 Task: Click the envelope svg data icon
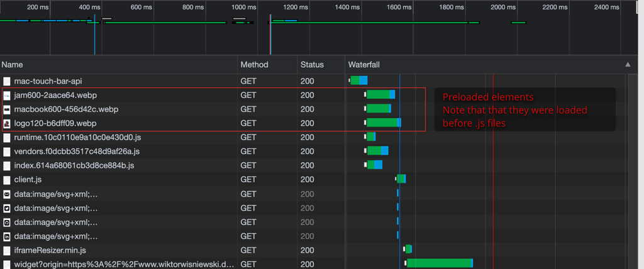pyautogui.click(x=6, y=194)
